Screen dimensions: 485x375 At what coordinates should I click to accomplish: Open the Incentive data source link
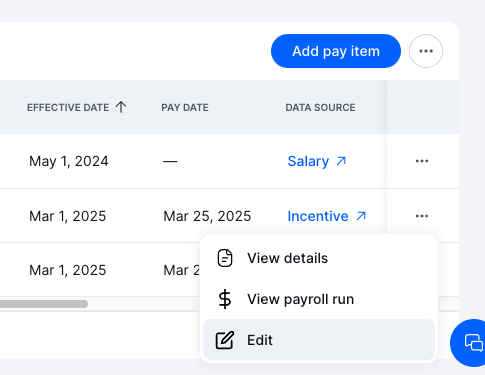coord(327,216)
